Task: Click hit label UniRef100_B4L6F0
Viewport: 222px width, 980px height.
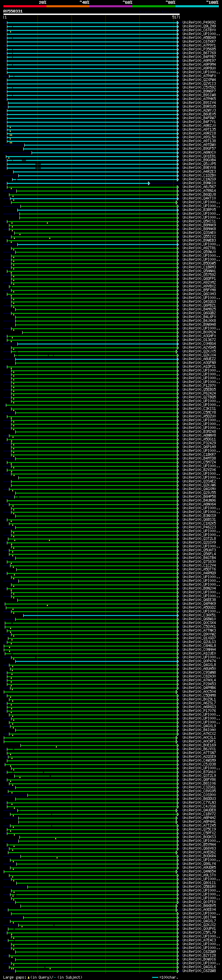Action: [199, 317]
